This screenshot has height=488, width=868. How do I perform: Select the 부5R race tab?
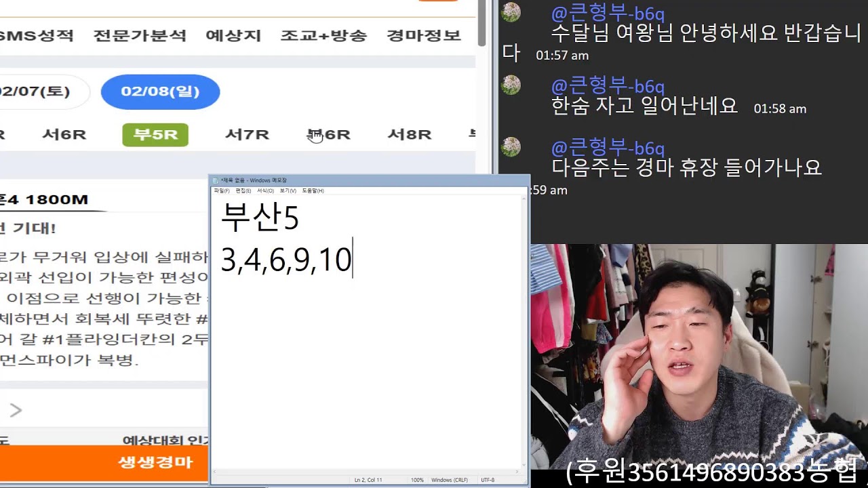(155, 135)
